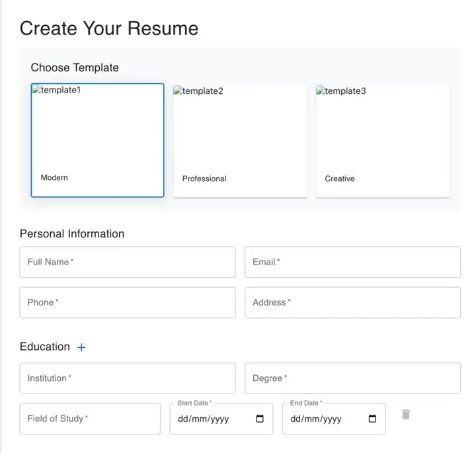The width and height of the screenshot is (476, 453).
Task: Focus the Degree input field
Action: click(x=352, y=378)
